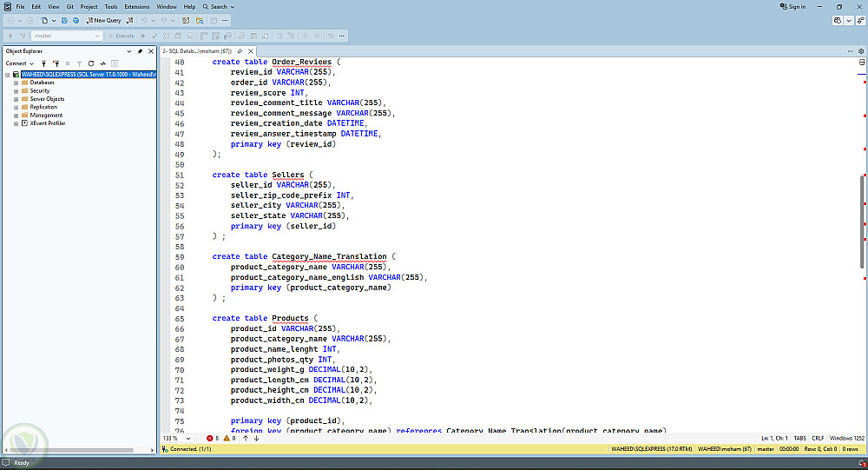Click the Disconnect icon in Object Explorer

[x=56, y=63]
